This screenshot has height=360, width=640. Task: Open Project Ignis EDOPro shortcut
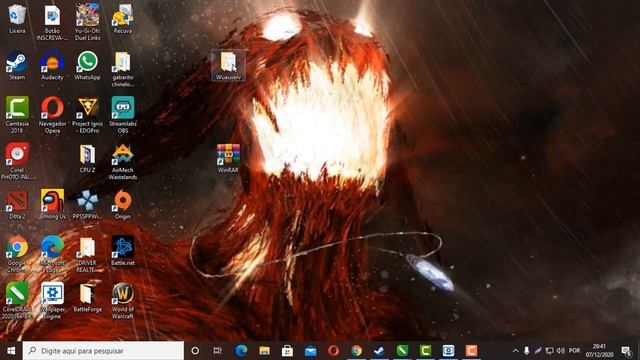point(87,115)
